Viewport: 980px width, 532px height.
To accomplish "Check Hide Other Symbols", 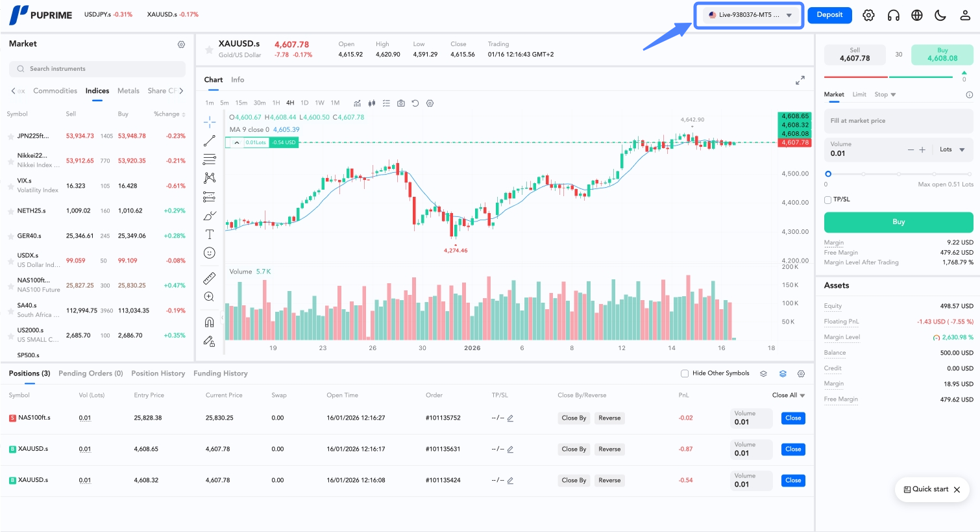I will [684, 374].
